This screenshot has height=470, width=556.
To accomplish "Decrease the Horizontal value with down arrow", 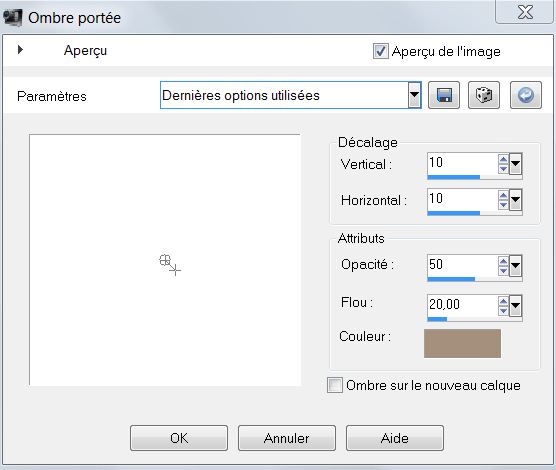I will [503, 205].
